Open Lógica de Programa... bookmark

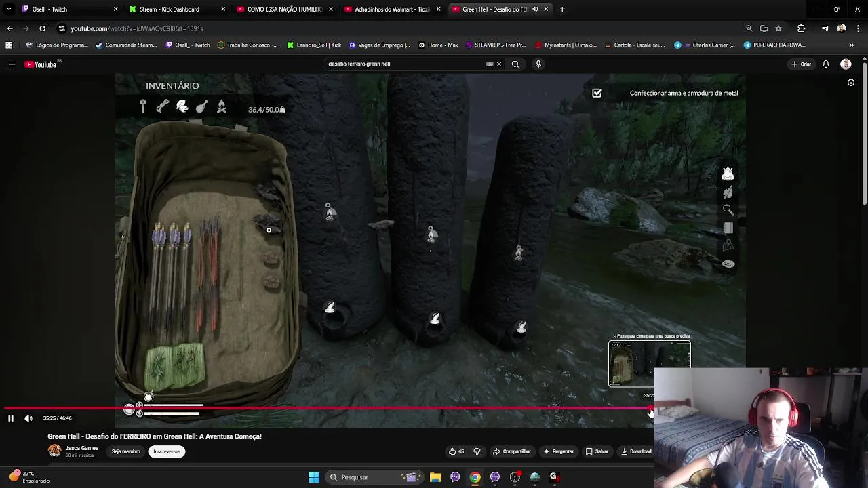pos(57,45)
